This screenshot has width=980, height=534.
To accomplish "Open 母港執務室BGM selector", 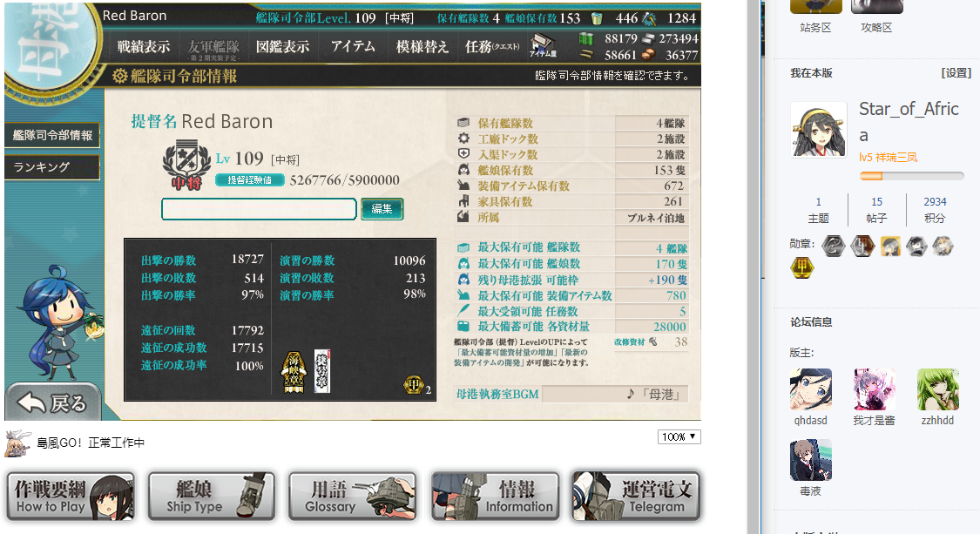I will pos(615,394).
